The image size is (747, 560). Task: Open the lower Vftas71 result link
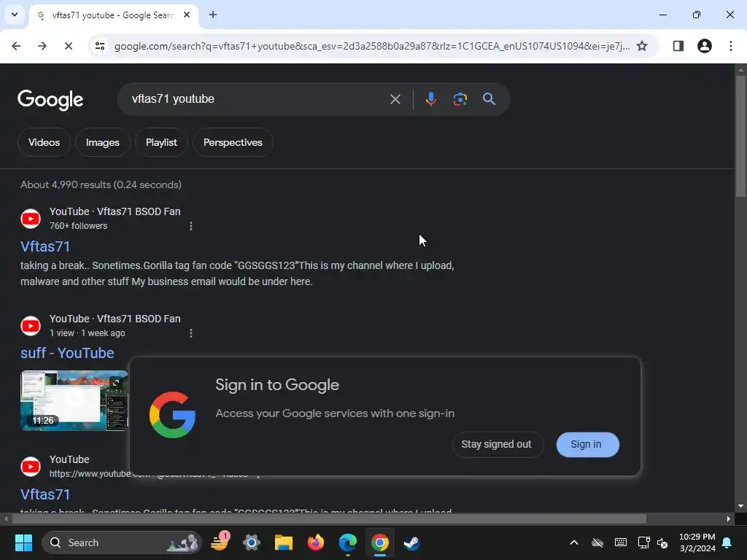(45, 495)
